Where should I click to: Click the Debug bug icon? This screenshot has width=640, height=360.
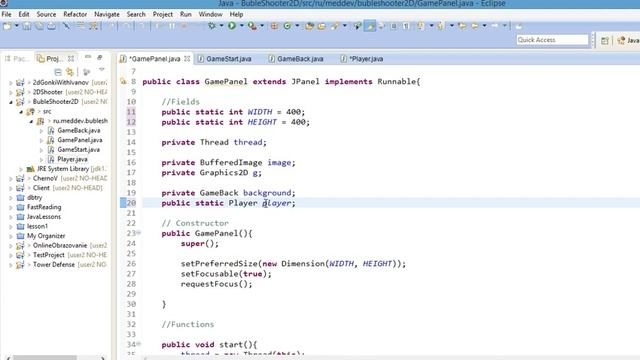[211, 26]
